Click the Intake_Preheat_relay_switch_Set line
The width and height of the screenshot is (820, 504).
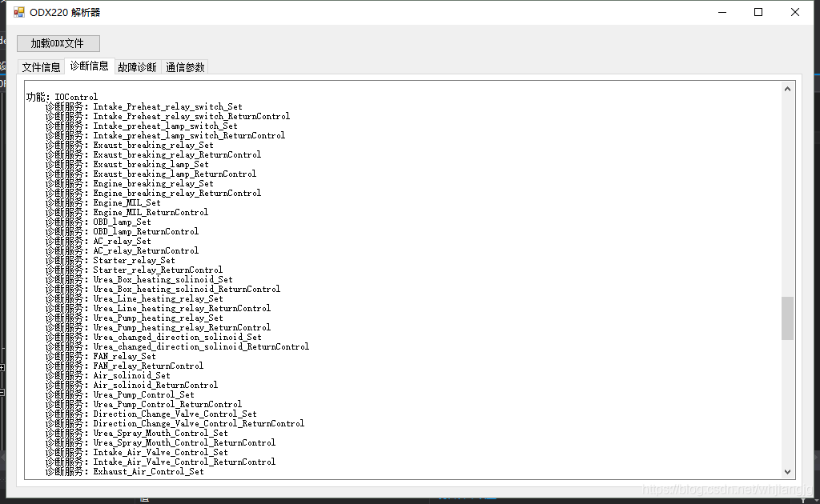[144, 106]
